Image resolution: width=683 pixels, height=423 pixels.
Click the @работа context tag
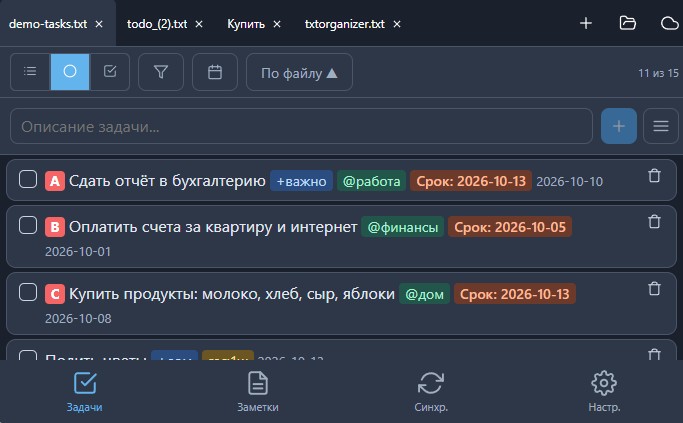[x=372, y=181]
